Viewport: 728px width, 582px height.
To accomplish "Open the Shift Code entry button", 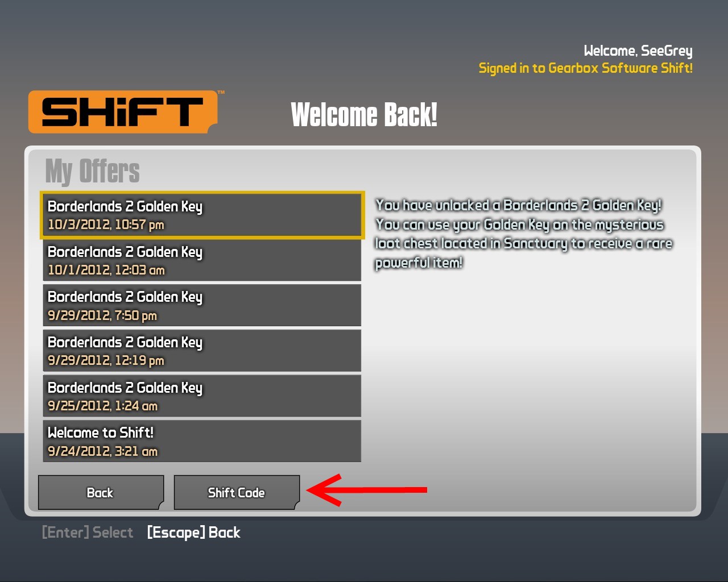I will pos(237,492).
